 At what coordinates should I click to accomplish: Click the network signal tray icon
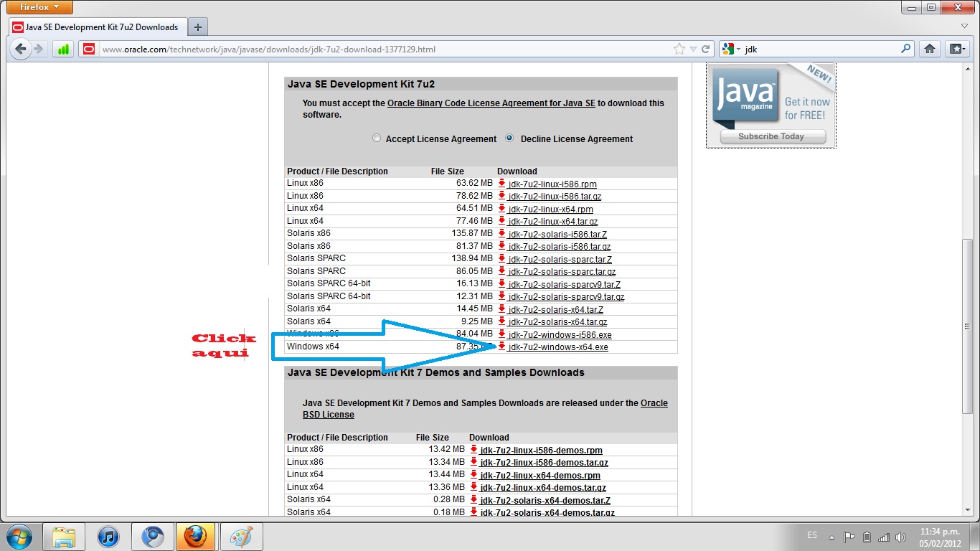pos(884,537)
